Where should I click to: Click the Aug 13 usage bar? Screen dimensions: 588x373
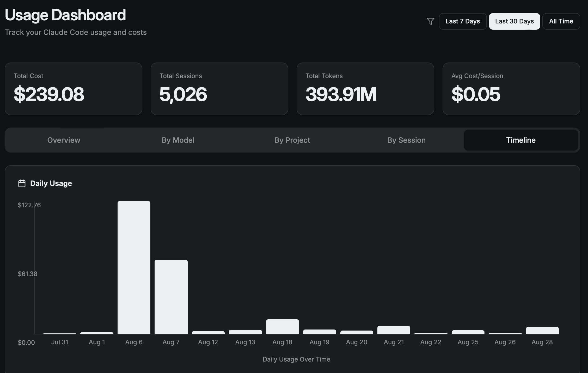pos(245,332)
